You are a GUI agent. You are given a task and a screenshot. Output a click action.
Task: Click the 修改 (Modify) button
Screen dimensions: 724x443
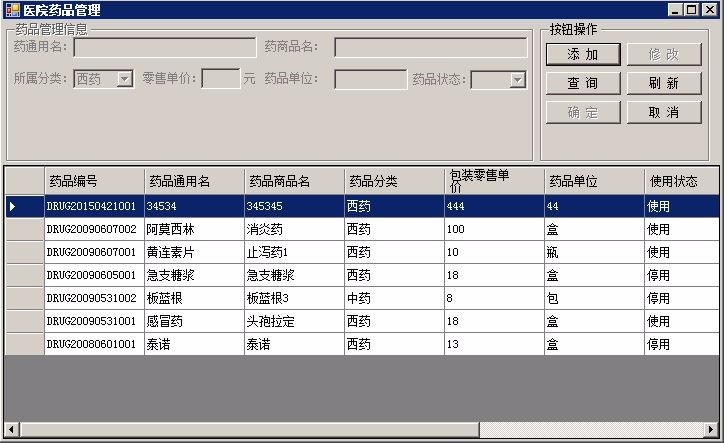(664, 55)
